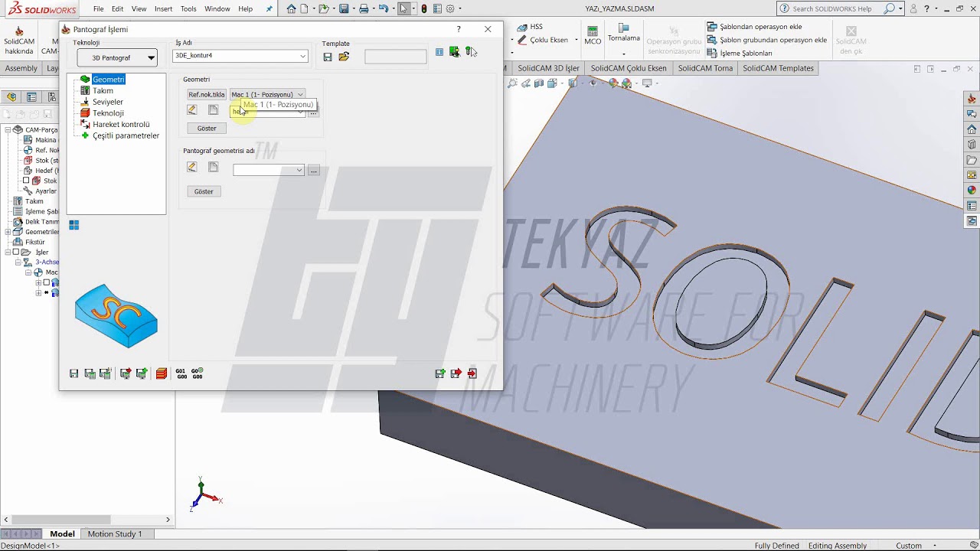Click İşleme Şablonları in ribbon
Image resolution: width=980 pixels, height=551 pixels.
tap(740, 54)
